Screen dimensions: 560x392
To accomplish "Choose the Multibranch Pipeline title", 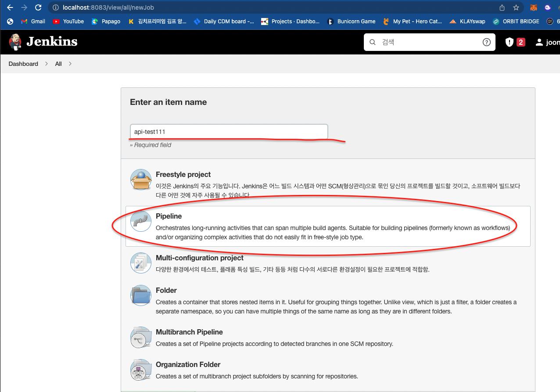I will (x=189, y=332).
